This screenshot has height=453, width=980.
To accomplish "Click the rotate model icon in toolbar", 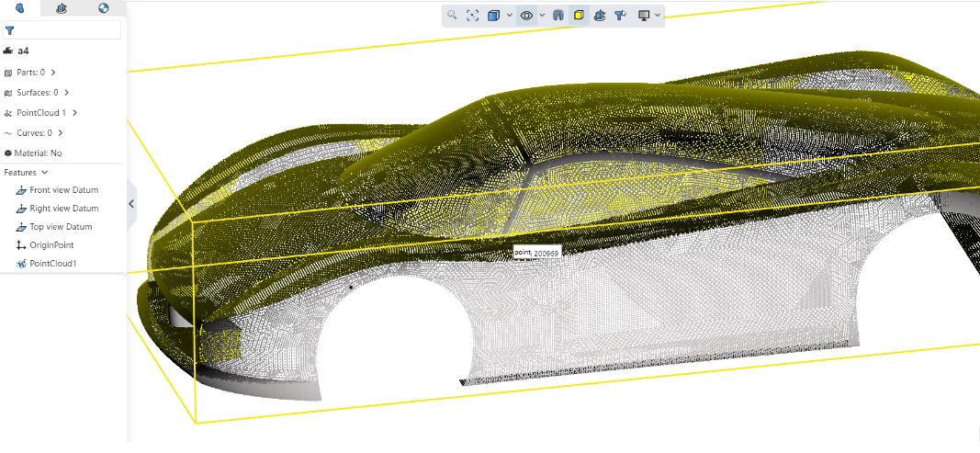I will tap(600, 16).
